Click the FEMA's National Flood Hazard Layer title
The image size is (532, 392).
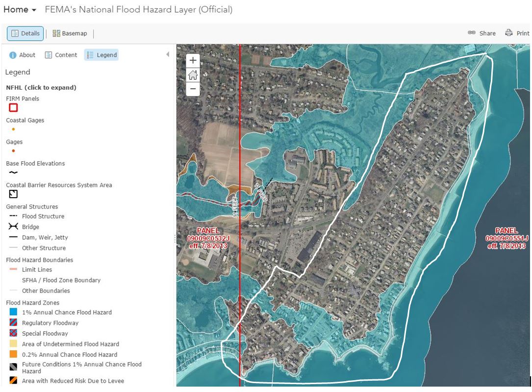pos(138,9)
